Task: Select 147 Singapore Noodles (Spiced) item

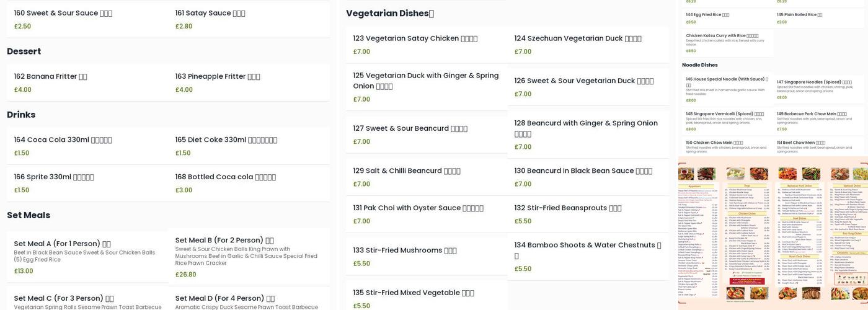Action: coord(813,82)
